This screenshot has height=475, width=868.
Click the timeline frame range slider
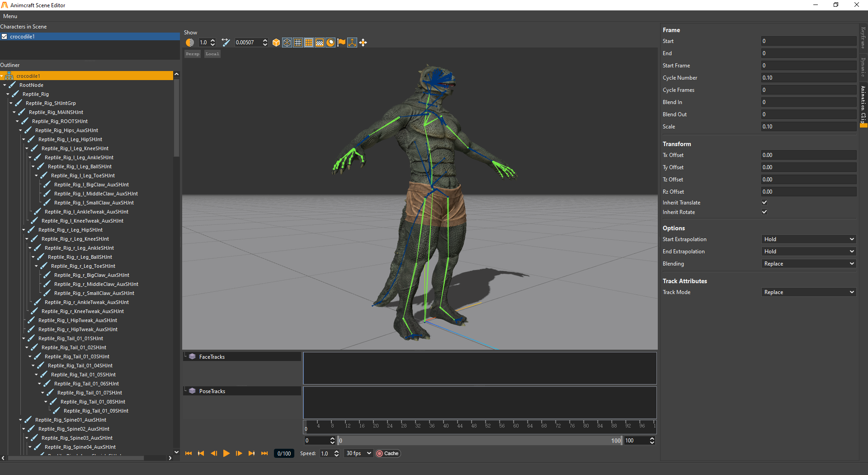point(479,441)
